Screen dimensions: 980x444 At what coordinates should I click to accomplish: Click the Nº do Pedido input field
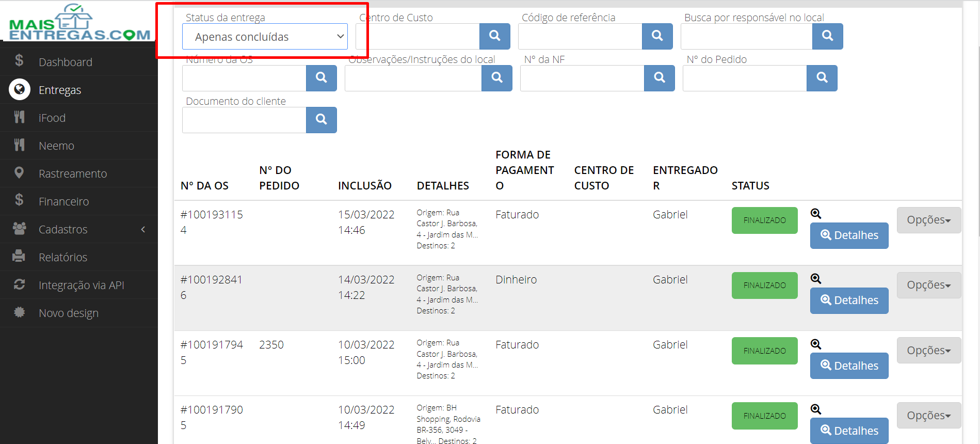(745, 78)
